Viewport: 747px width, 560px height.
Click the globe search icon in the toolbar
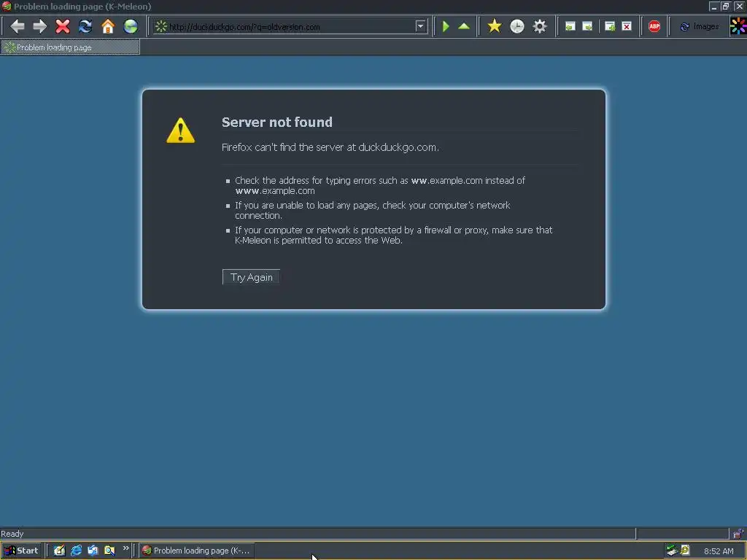click(131, 26)
